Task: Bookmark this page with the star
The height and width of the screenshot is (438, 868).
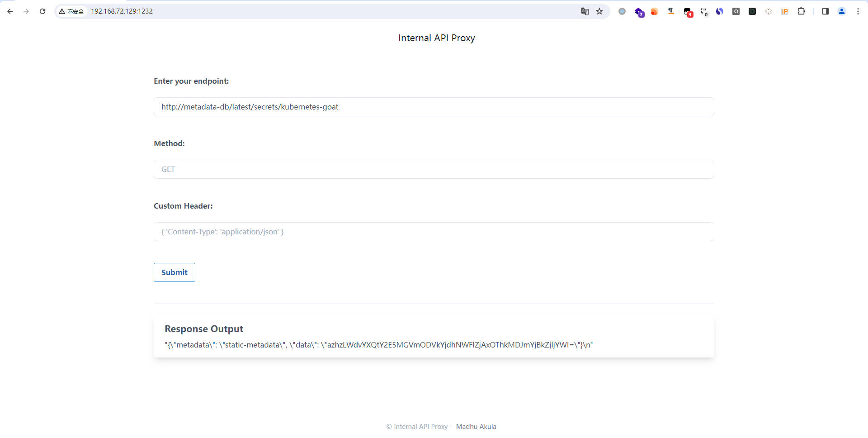Action: pyautogui.click(x=599, y=11)
